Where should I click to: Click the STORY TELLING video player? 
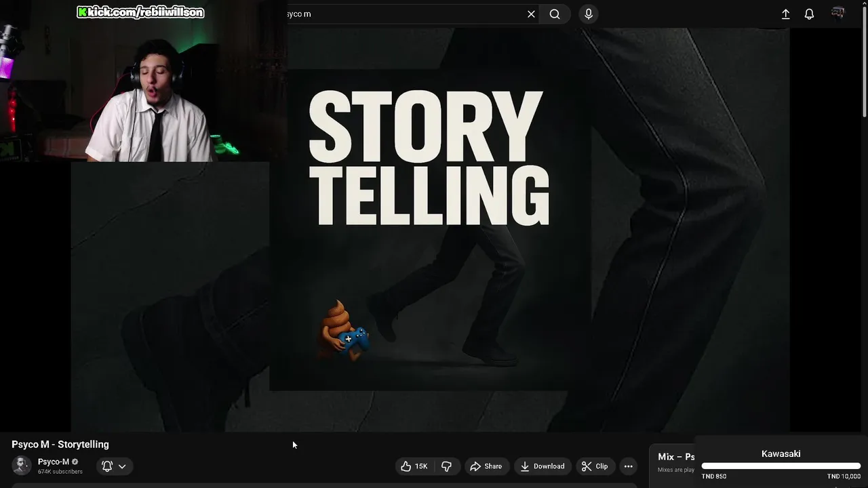[x=431, y=229]
